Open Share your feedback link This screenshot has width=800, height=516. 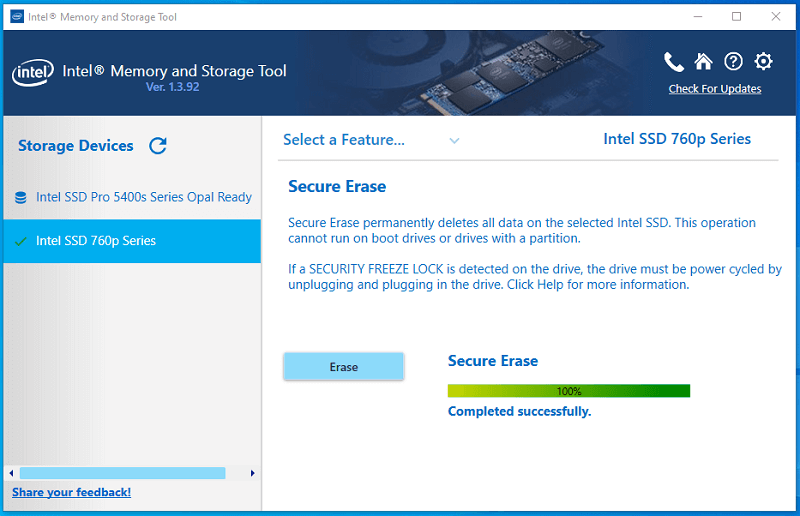coord(71,492)
